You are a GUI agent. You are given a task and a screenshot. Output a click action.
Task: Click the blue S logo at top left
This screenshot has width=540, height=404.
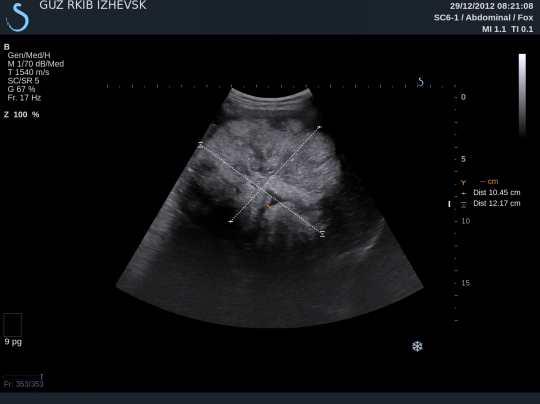pos(17,17)
